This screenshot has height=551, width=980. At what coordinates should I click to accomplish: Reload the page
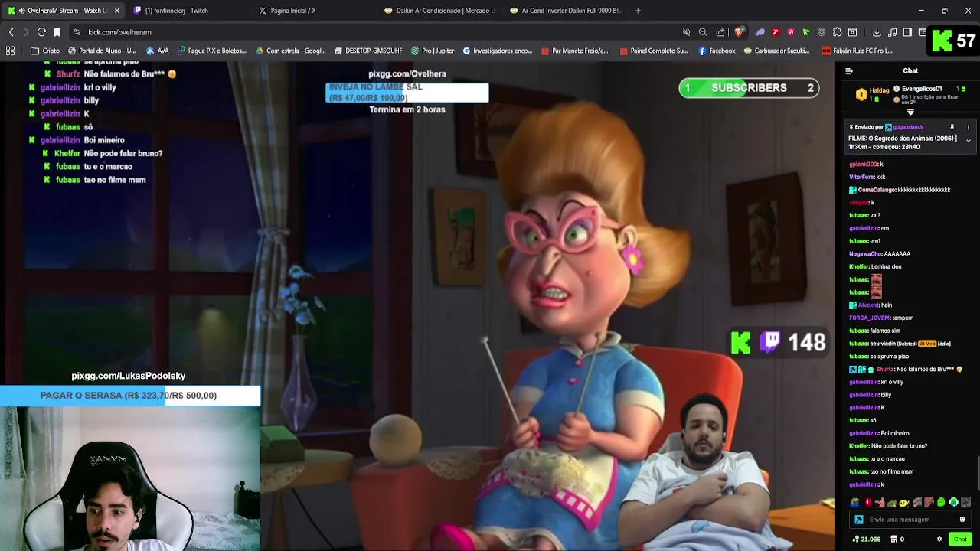tap(41, 32)
